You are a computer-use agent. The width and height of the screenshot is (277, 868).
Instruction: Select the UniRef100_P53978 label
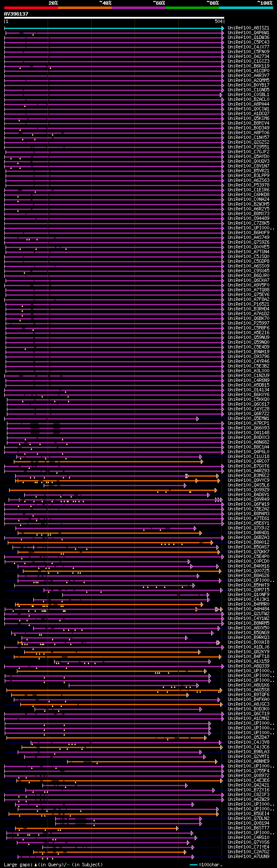click(x=248, y=185)
